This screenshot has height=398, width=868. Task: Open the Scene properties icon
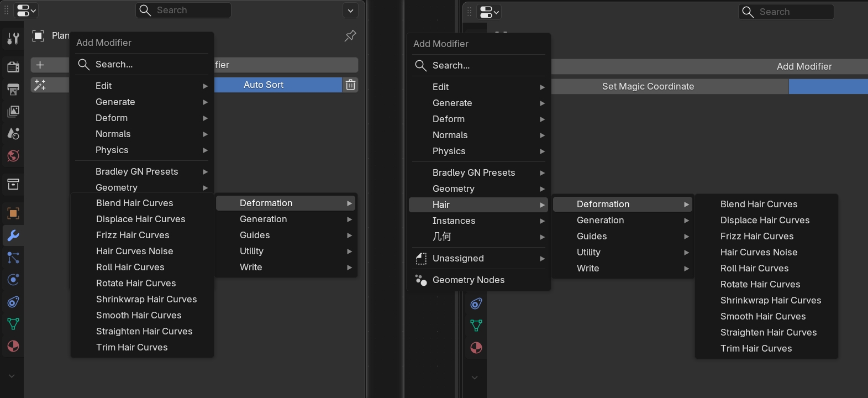tap(13, 133)
